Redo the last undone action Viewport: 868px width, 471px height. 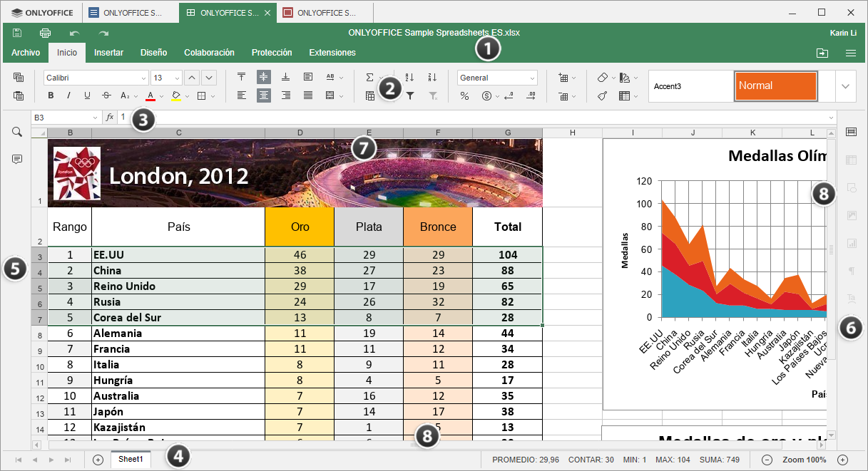click(x=103, y=33)
